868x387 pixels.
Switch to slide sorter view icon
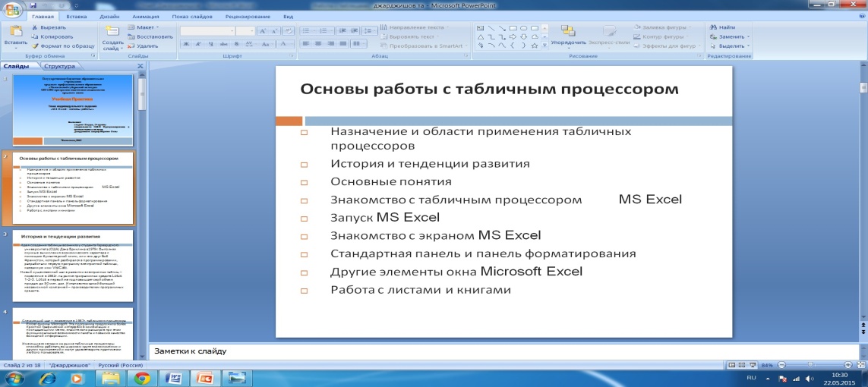[x=742, y=365]
